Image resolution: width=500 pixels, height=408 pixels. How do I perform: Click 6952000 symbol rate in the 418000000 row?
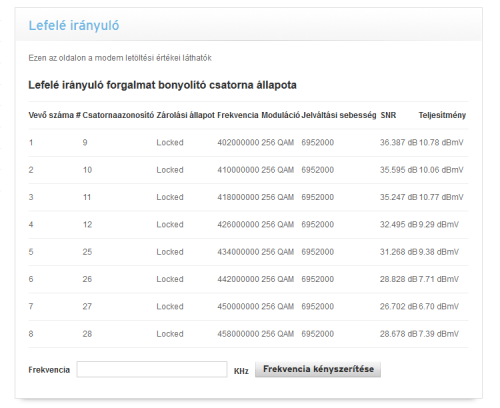[318, 197]
